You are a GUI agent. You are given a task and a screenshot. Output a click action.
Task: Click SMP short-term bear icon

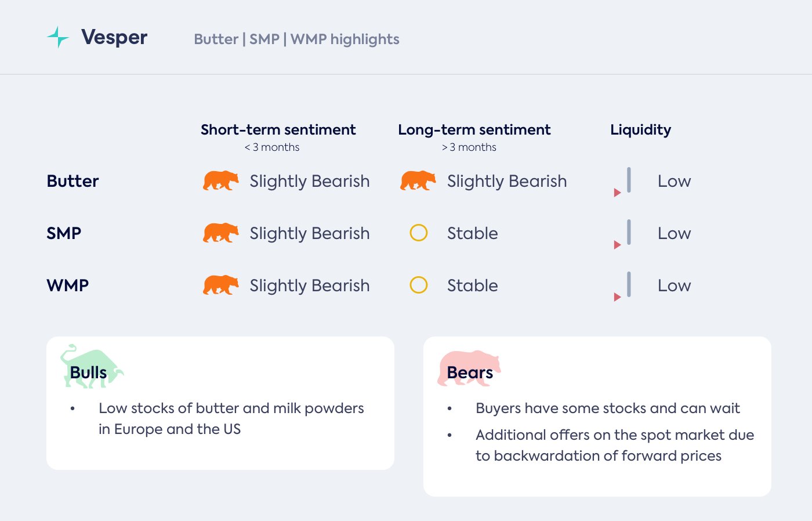click(x=220, y=233)
